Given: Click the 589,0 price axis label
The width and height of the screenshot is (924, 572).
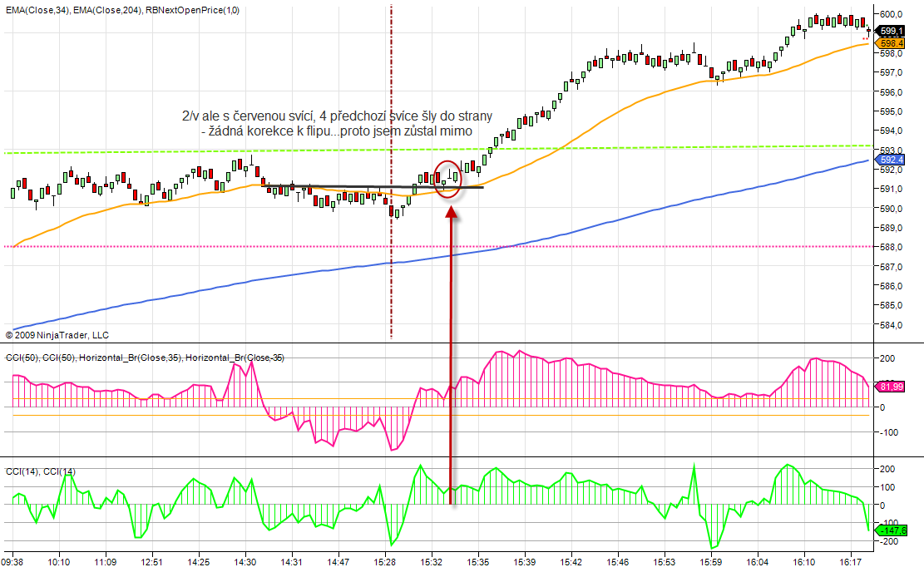Looking at the screenshot, I should pos(891,228).
